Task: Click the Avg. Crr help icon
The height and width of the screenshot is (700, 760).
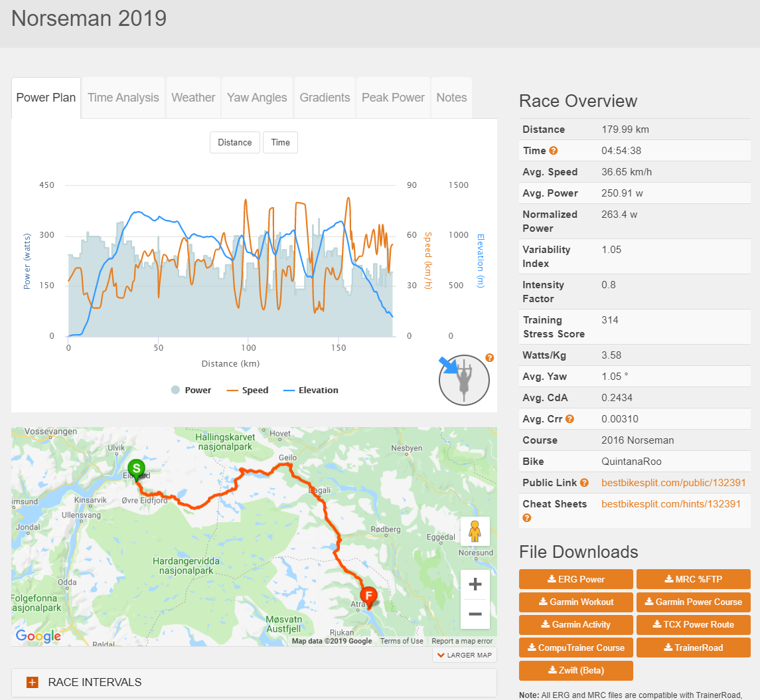Action: click(570, 419)
